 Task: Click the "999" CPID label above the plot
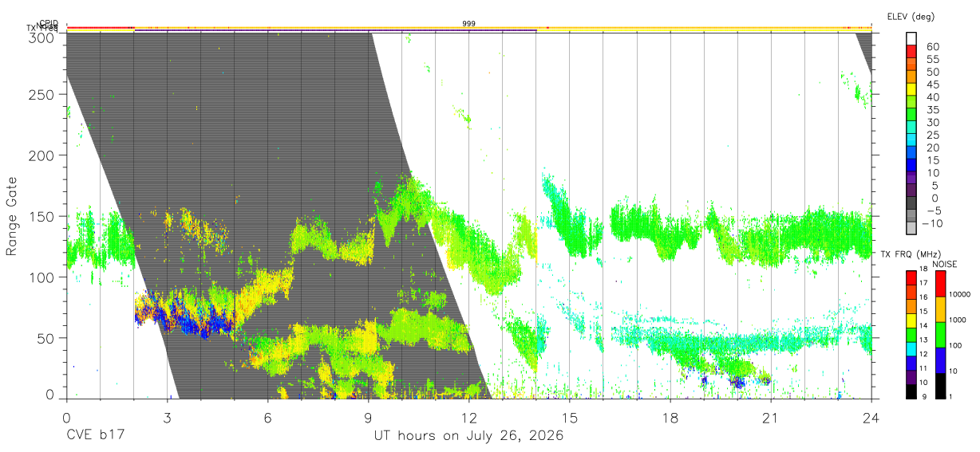pos(468,24)
